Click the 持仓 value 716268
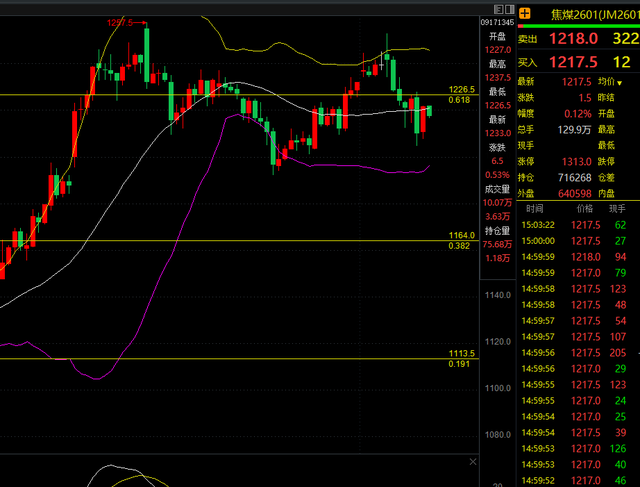Image resolution: width=640 pixels, height=487 pixels. pyautogui.click(x=574, y=178)
